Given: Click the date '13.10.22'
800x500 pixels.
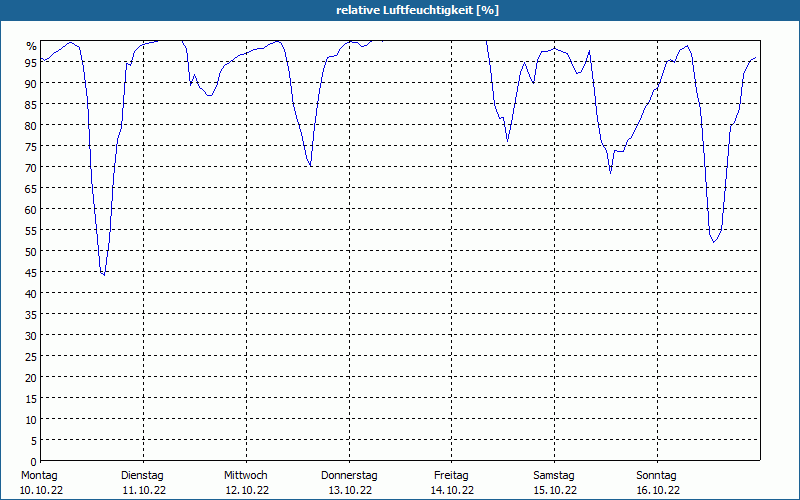Looking at the screenshot, I should (350, 490).
